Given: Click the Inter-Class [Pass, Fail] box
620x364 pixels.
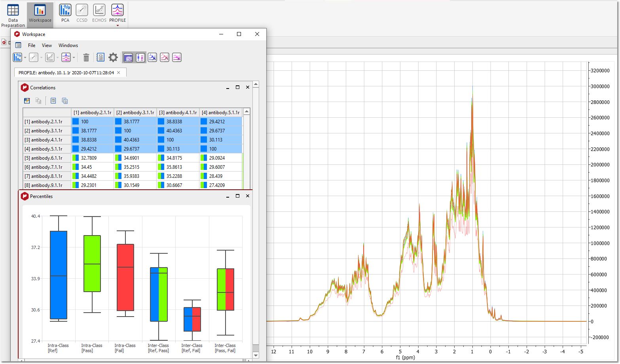Looking at the screenshot, I should pos(226,289).
